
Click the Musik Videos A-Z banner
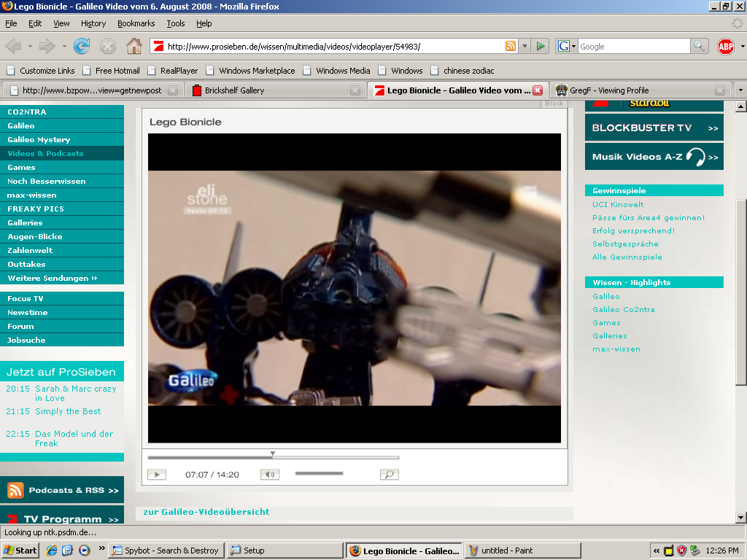coord(654,157)
